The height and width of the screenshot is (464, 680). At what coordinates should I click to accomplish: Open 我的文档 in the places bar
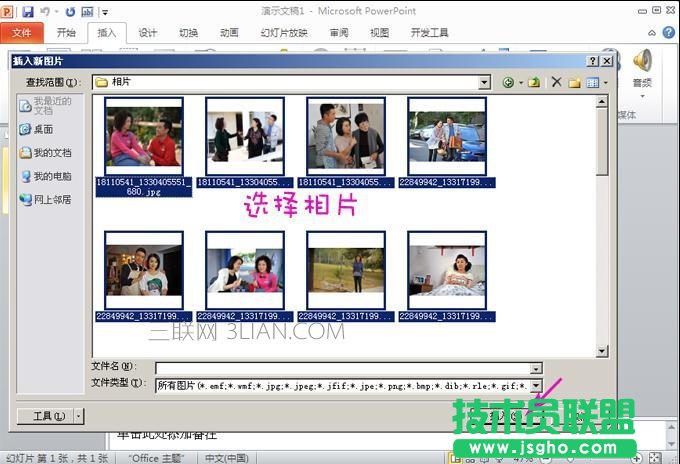click(46, 153)
